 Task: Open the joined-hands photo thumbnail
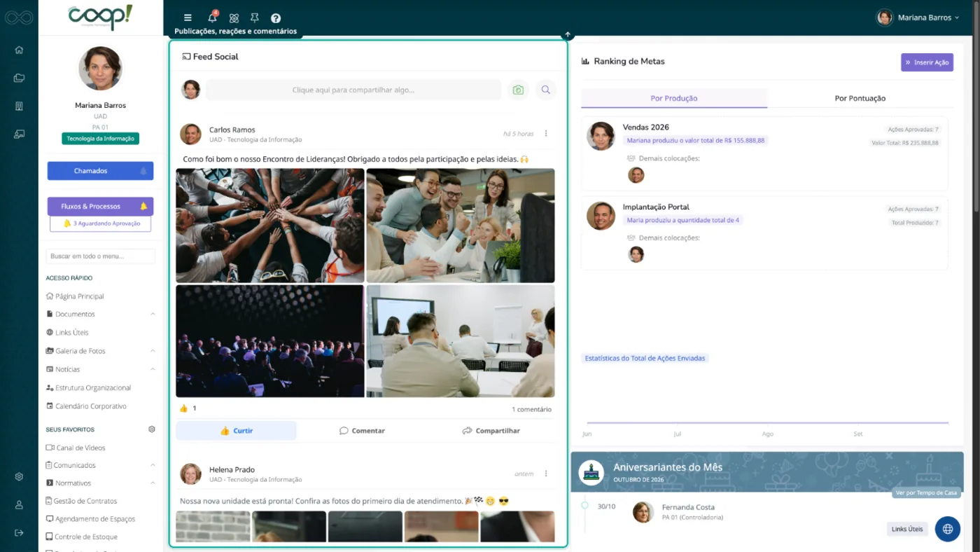(270, 226)
